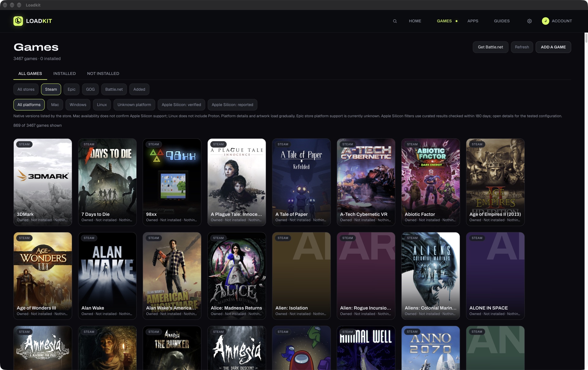Toggle the Steam store filter
588x370 pixels.
tap(51, 89)
